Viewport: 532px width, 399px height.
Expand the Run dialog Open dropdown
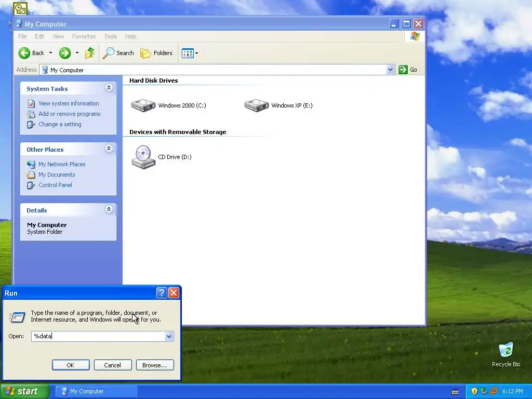tap(169, 336)
